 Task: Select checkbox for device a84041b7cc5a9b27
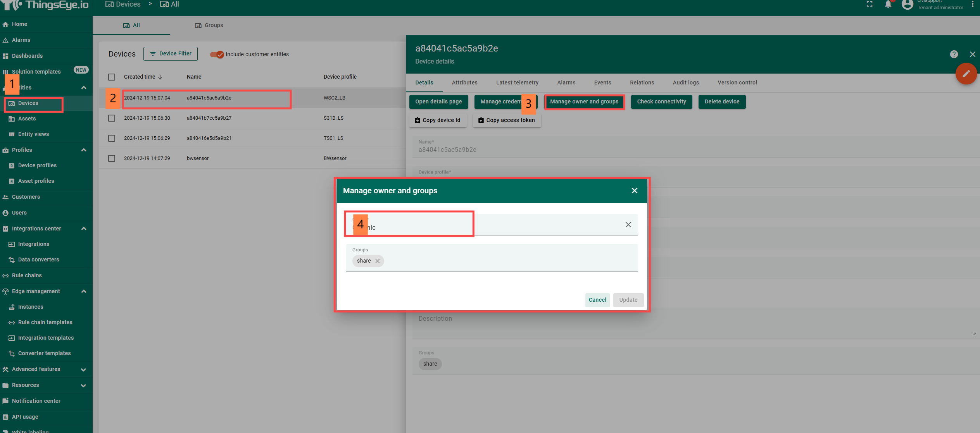tap(112, 118)
